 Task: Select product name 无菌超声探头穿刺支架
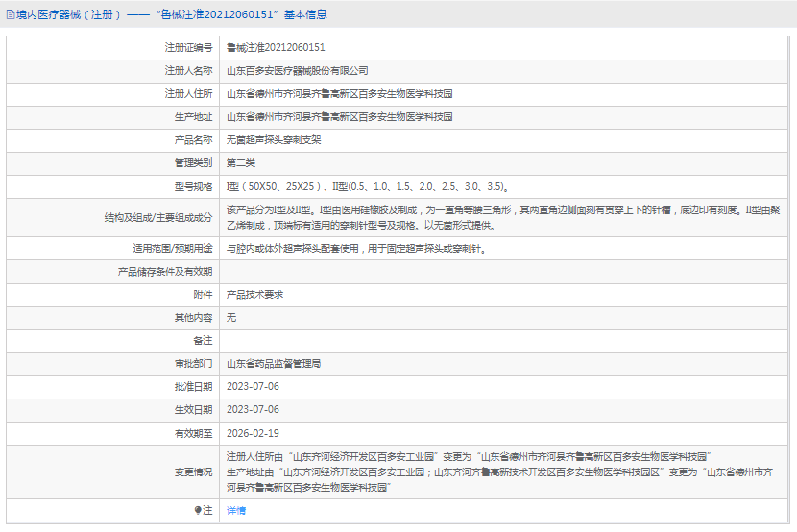[x=274, y=140]
